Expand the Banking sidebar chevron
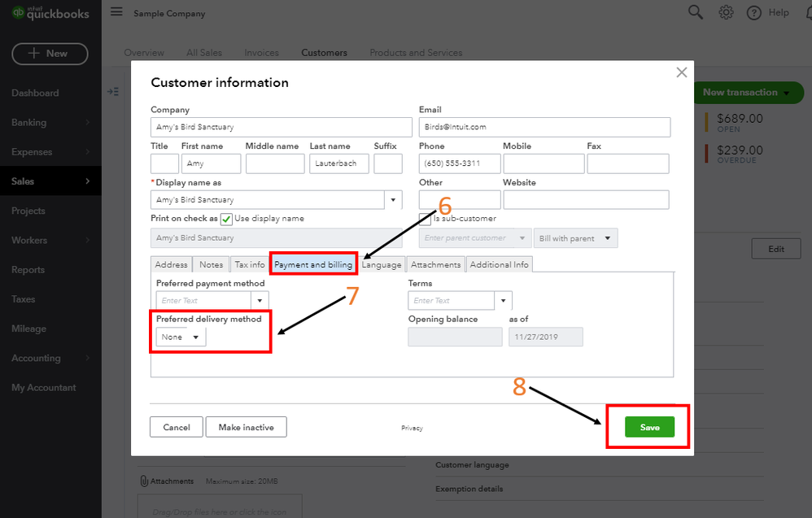 tap(87, 123)
